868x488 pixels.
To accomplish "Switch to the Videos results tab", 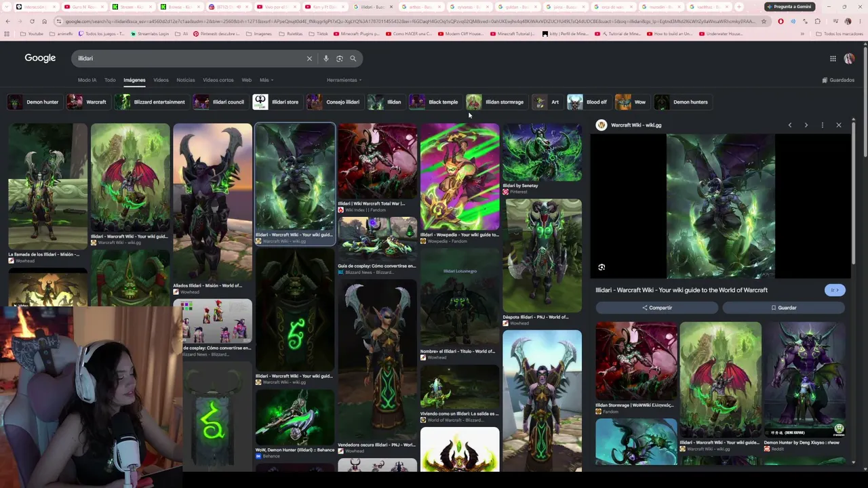I will pos(161,80).
